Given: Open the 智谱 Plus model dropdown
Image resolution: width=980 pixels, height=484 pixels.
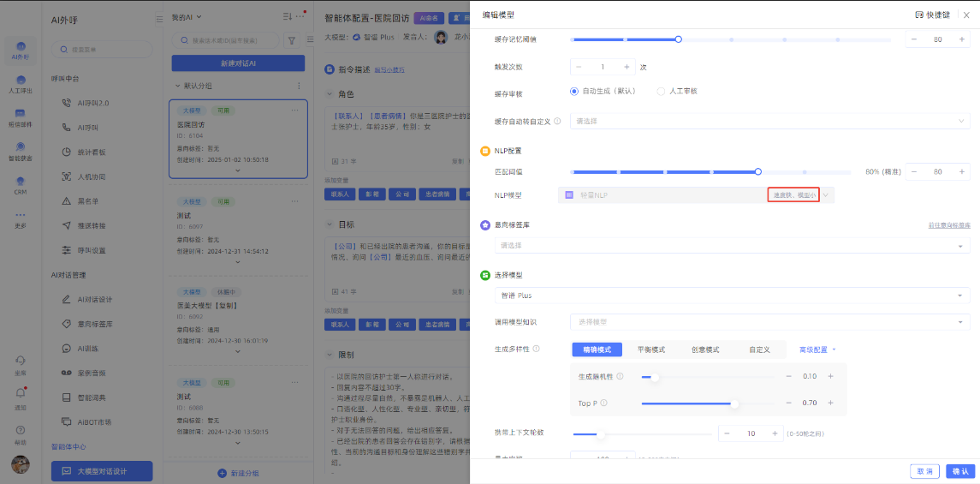Looking at the screenshot, I should tap(733, 296).
